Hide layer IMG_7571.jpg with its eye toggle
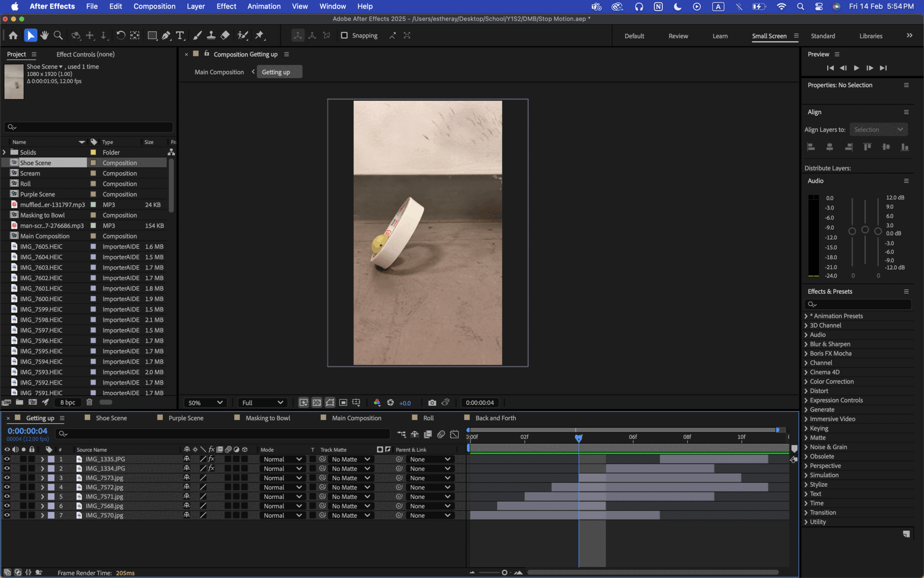924x578 pixels. (x=7, y=496)
